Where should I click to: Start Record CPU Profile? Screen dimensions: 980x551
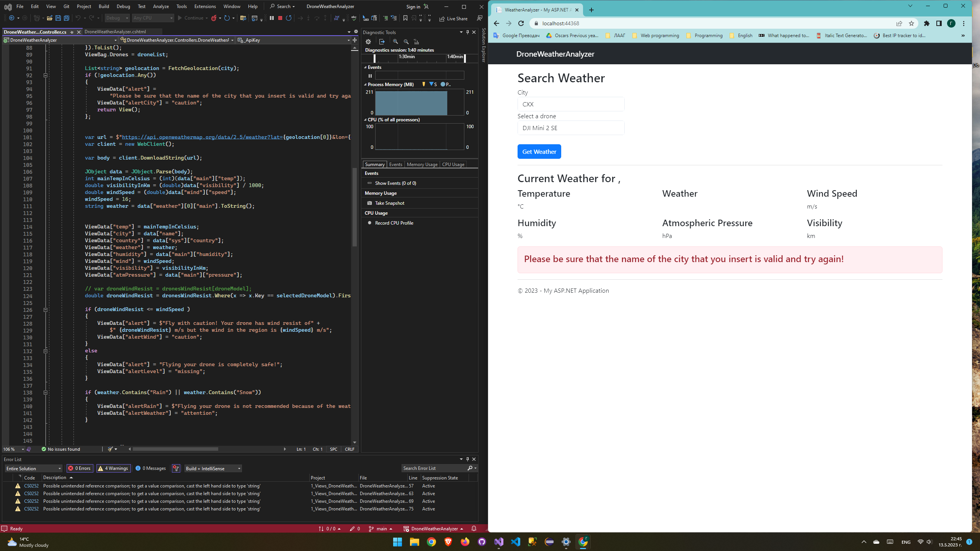coord(394,223)
